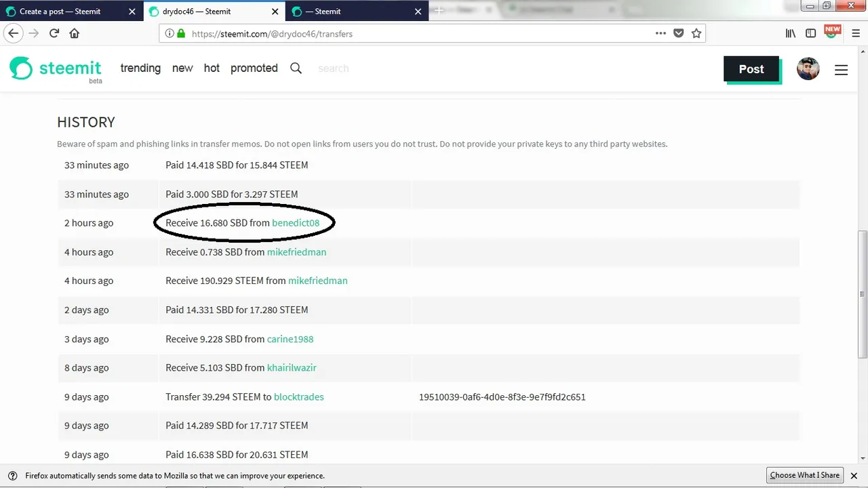868x488 pixels.
Task: Click the 2 days ago timestamp
Action: (x=87, y=310)
